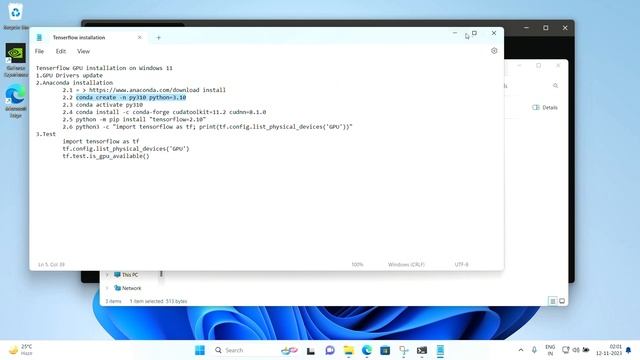Image resolution: width=640 pixels, height=360 pixels.
Task: Switch File Explorer to large thumbnails view
Action: point(562,301)
